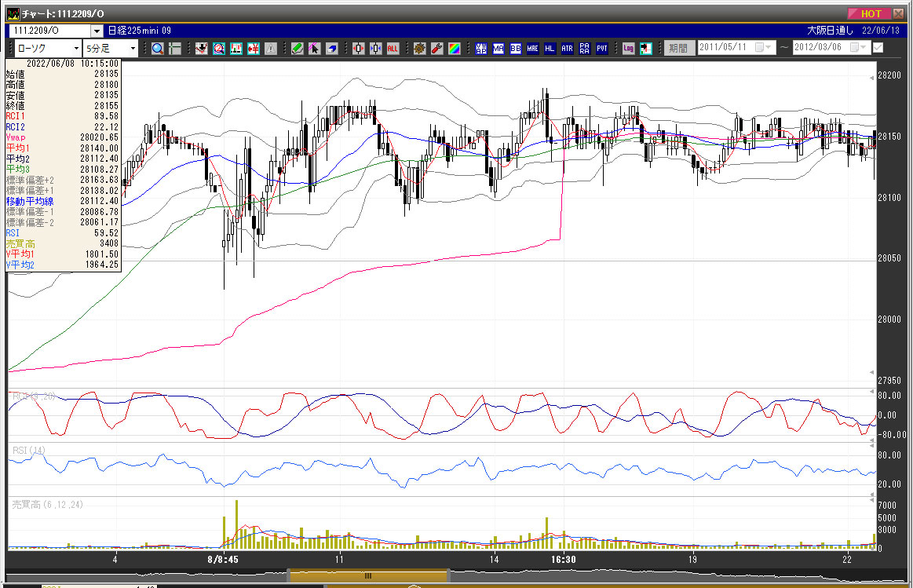Click the blue arrows candle-widen icon
913x588 pixels.
click(375, 49)
